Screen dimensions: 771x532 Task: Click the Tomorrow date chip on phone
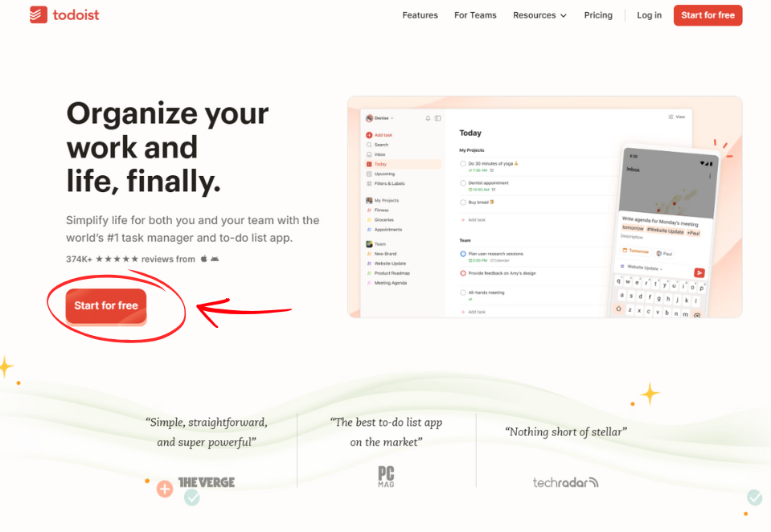pos(636,251)
